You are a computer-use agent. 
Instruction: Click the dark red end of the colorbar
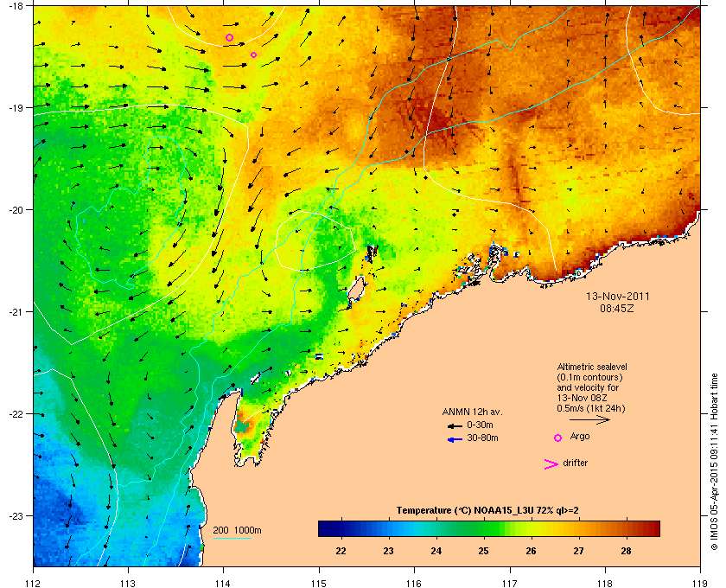coord(653,528)
